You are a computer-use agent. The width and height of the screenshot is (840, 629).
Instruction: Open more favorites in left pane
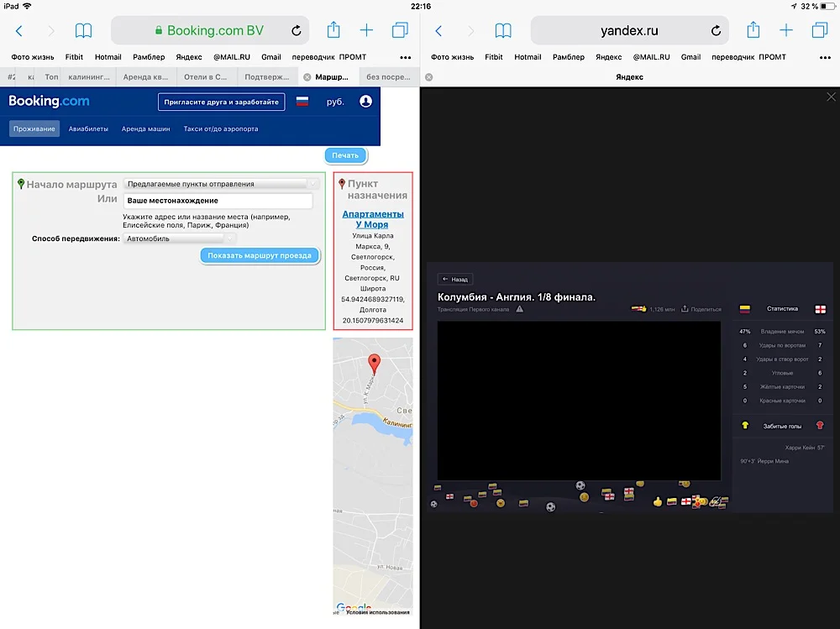406,57
